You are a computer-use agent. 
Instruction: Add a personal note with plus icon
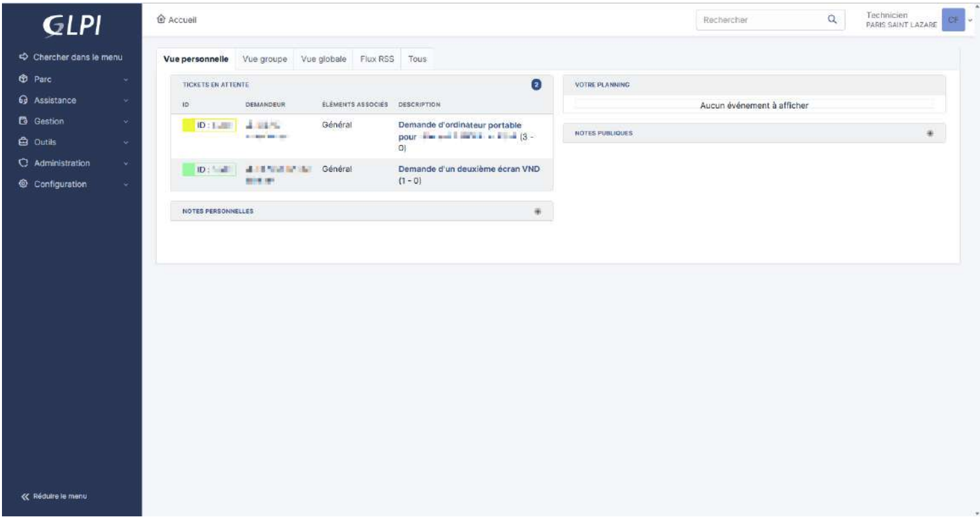pyautogui.click(x=538, y=211)
